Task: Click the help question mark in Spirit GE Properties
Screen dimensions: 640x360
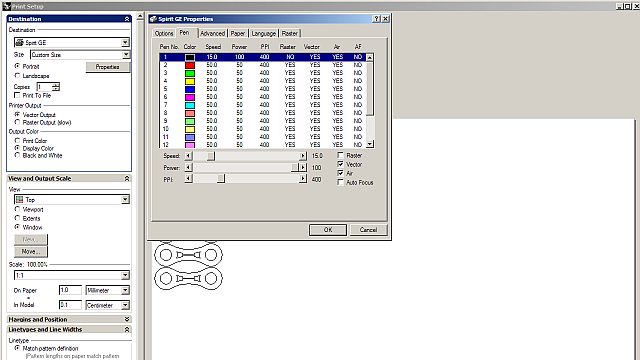Action: coord(377,19)
